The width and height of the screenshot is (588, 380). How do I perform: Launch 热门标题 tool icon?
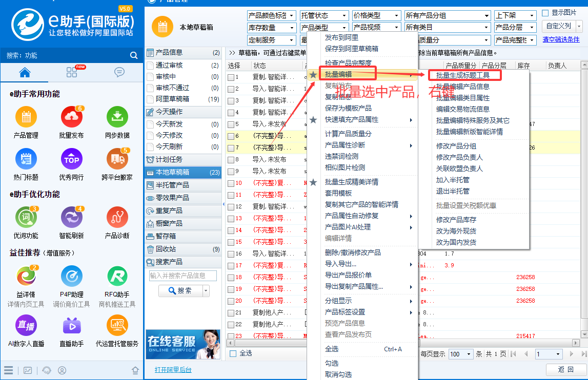coord(26,160)
